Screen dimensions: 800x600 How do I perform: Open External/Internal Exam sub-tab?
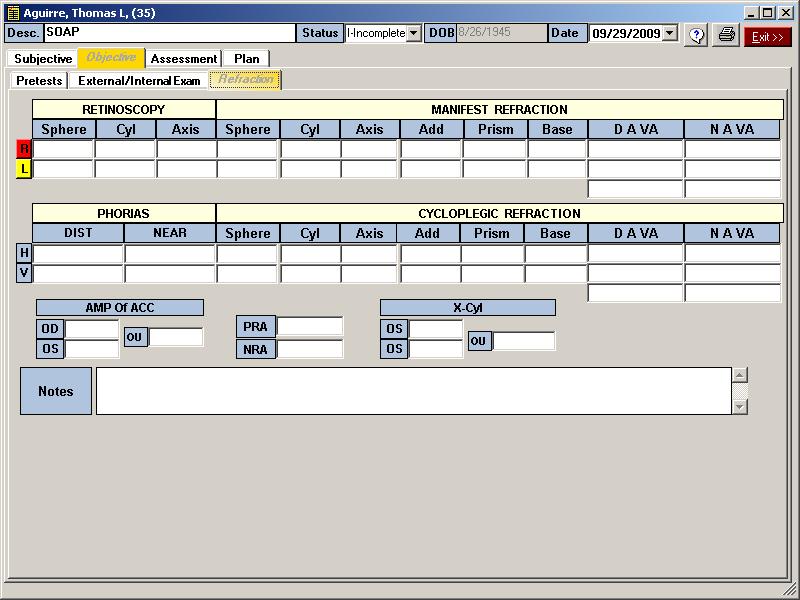coord(139,80)
